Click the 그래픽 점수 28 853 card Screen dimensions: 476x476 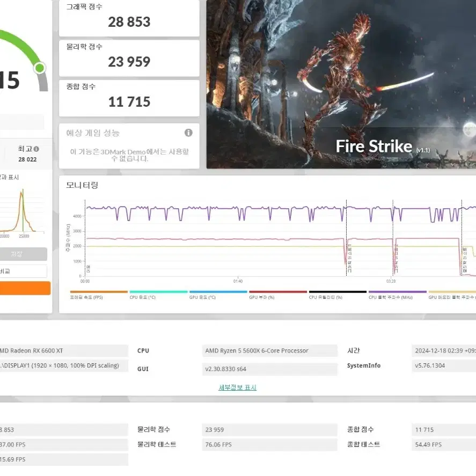tap(129, 18)
